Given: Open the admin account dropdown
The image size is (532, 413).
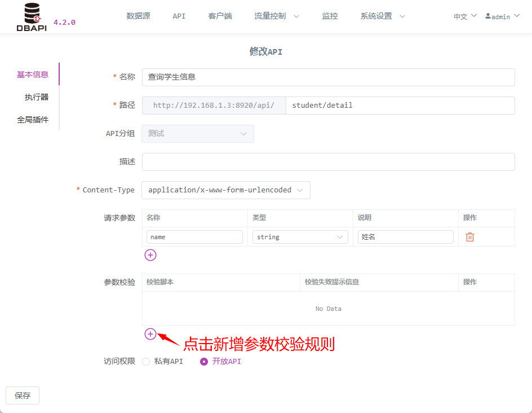Looking at the screenshot, I should click(503, 16).
